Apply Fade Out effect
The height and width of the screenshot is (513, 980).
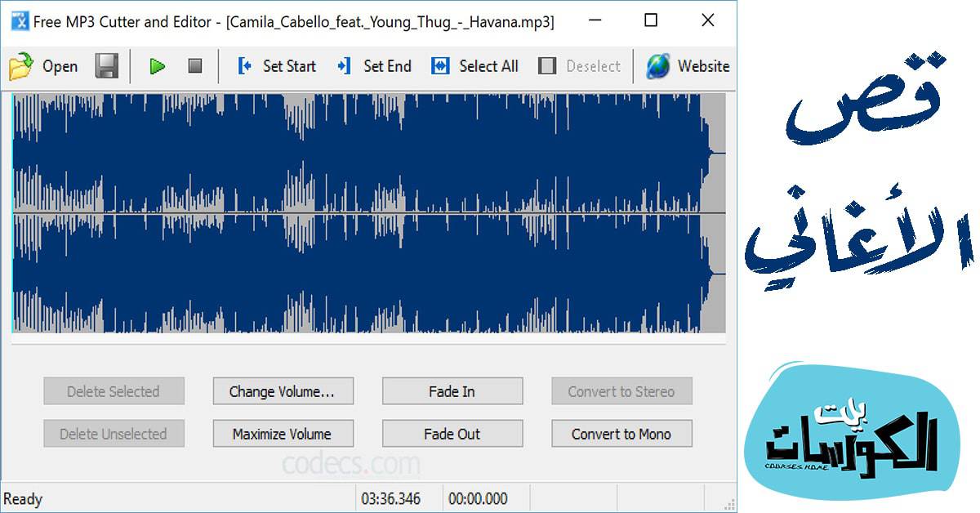(452, 434)
